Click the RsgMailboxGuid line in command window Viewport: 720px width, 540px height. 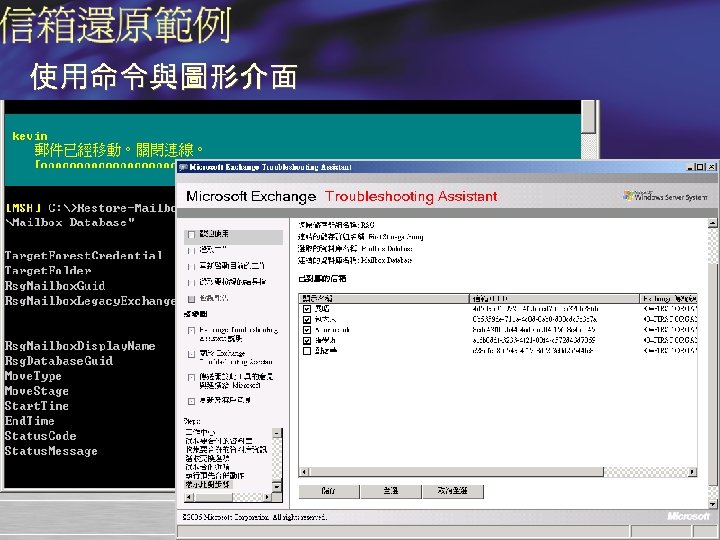click(55, 286)
